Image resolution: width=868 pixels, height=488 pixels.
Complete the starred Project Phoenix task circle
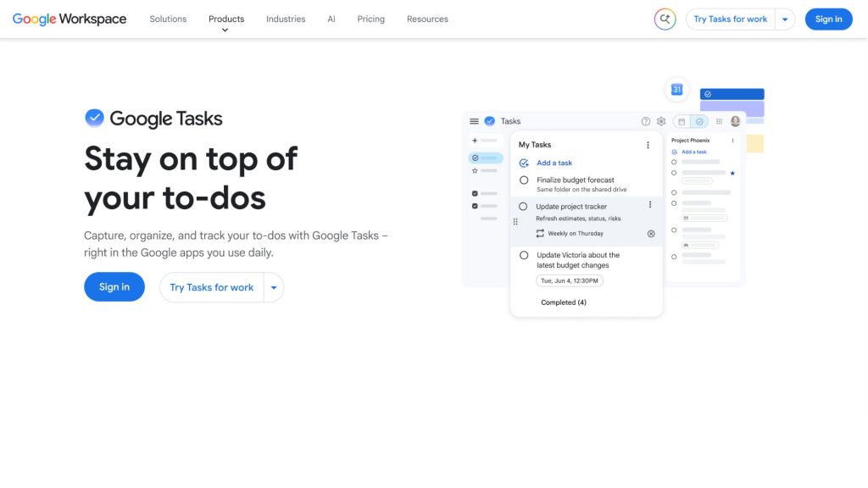pos(674,173)
